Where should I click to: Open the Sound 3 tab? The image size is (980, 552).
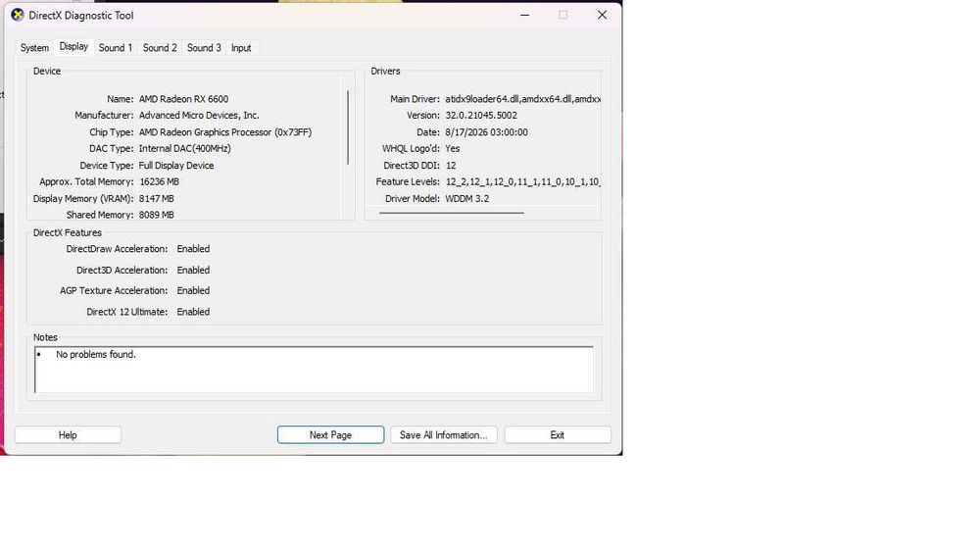point(205,48)
